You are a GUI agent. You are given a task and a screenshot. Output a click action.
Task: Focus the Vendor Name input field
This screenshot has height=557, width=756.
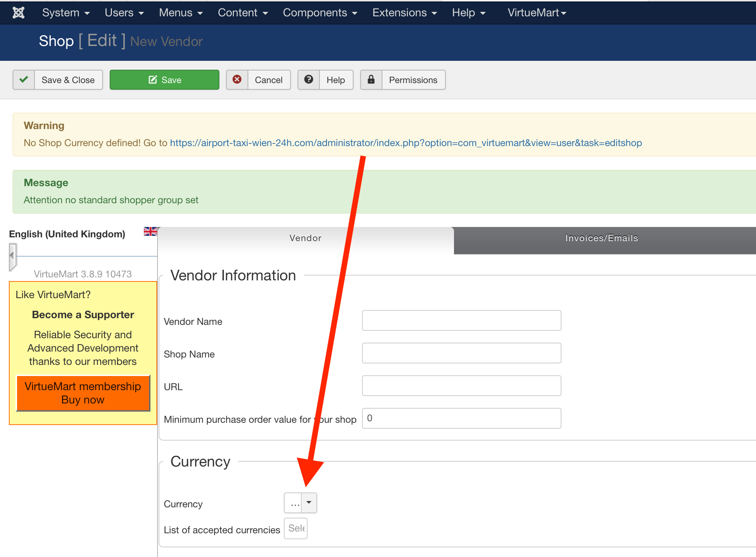point(461,320)
